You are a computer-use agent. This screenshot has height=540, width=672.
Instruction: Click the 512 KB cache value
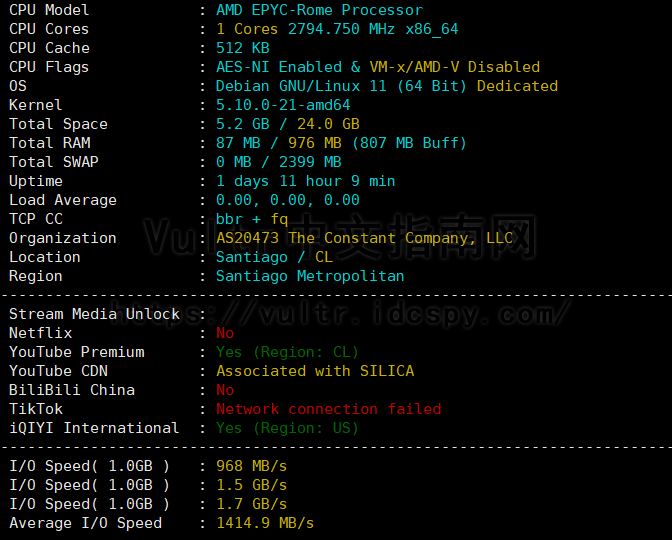(x=243, y=48)
